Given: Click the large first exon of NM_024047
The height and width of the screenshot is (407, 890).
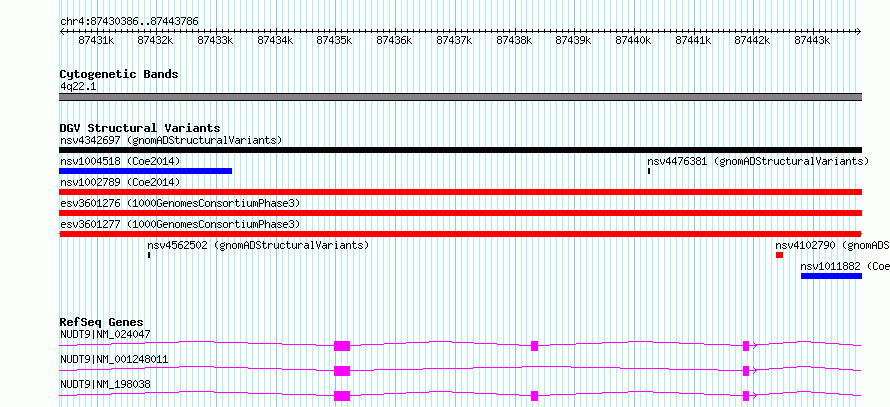Looking at the screenshot, I should pyautogui.click(x=342, y=346).
